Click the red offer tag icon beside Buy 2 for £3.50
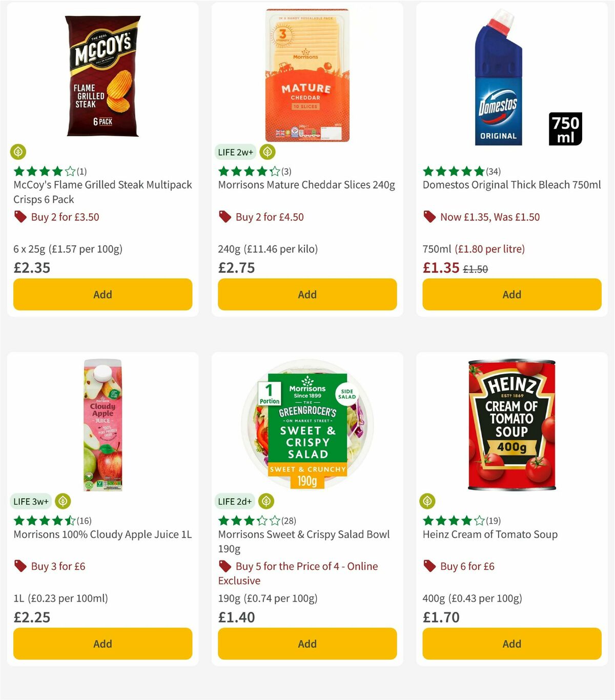This screenshot has height=700, width=615. (20, 217)
